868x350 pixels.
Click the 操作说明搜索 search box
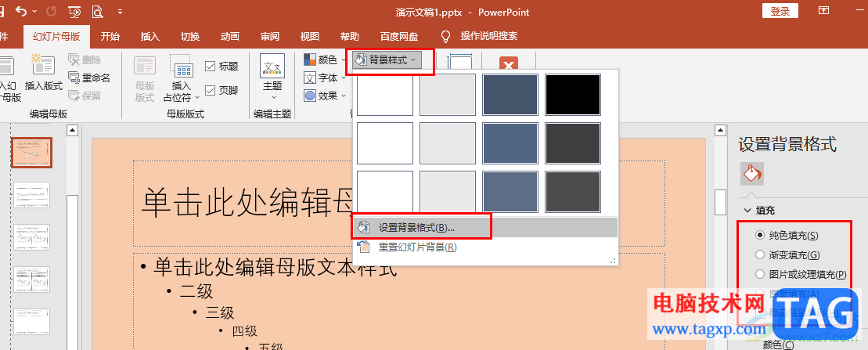[489, 37]
